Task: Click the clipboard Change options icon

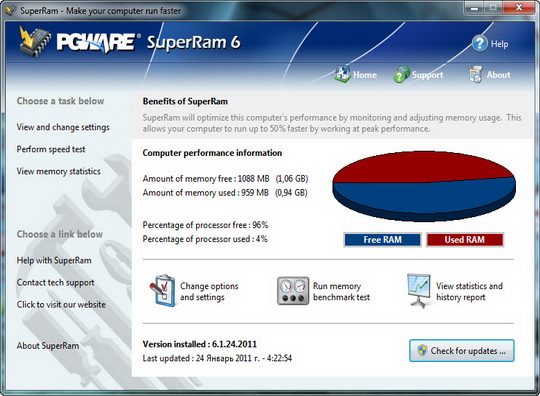Action: (163, 291)
